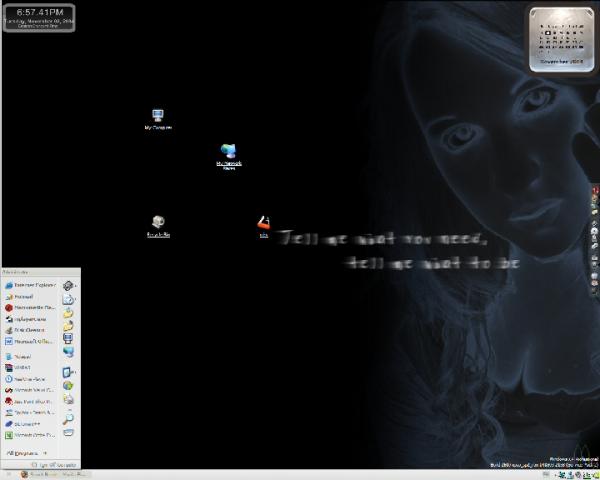Launch Microsoft Office Word start menu entry
This screenshot has width=600, height=480.
31,341
